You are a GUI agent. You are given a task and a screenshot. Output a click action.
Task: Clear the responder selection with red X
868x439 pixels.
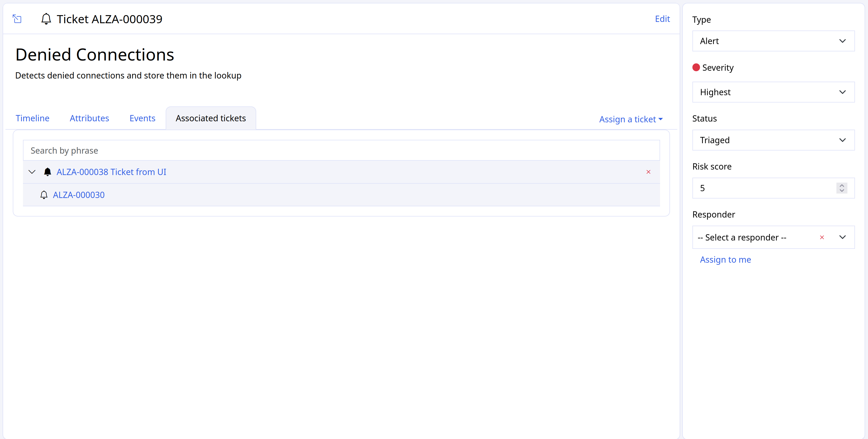coord(822,237)
